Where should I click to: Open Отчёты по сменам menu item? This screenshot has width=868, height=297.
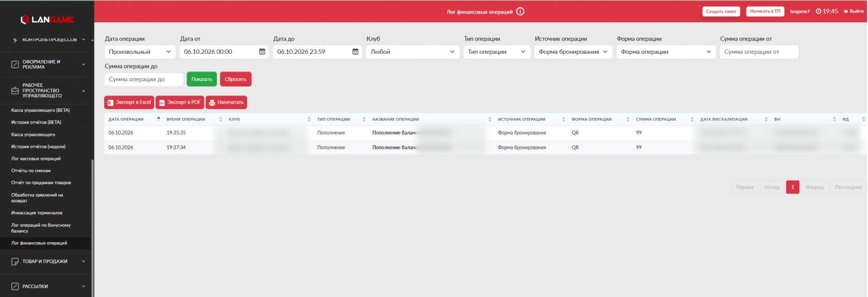31,171
